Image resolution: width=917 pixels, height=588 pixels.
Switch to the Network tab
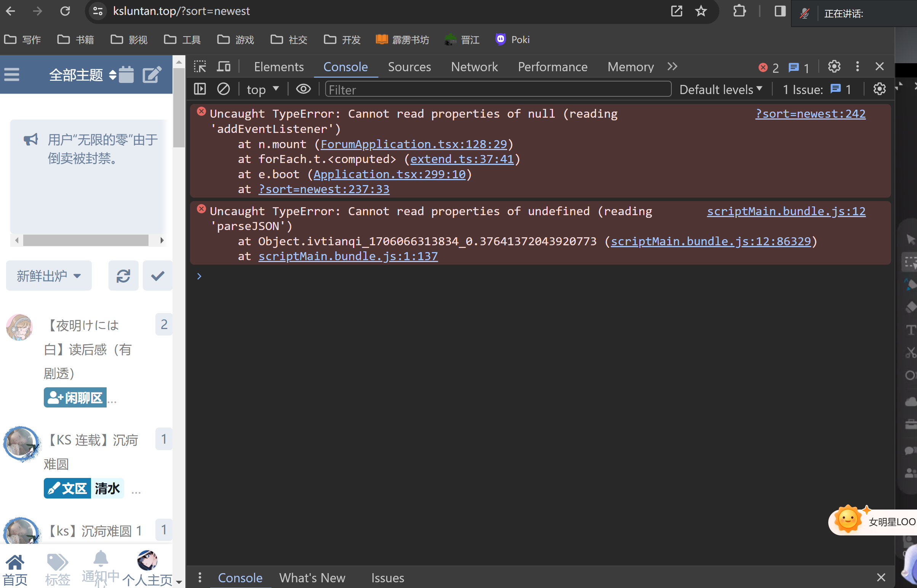coord(474,67)
